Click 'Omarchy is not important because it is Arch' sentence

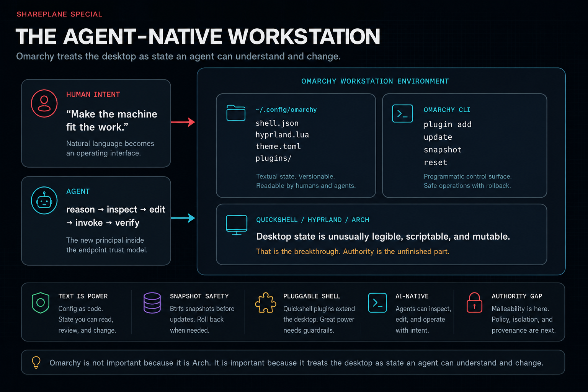(x=130, y=363)
